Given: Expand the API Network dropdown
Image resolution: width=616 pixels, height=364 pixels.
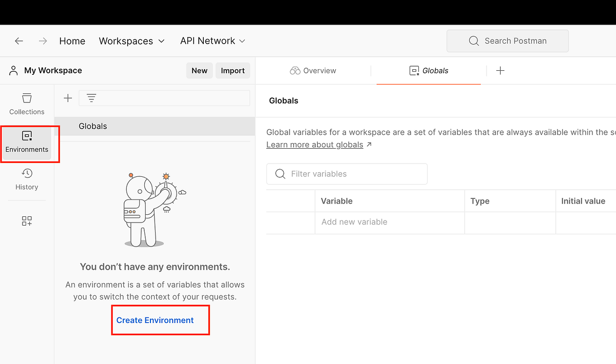Looking at the screenshot, I should [213, 41].
